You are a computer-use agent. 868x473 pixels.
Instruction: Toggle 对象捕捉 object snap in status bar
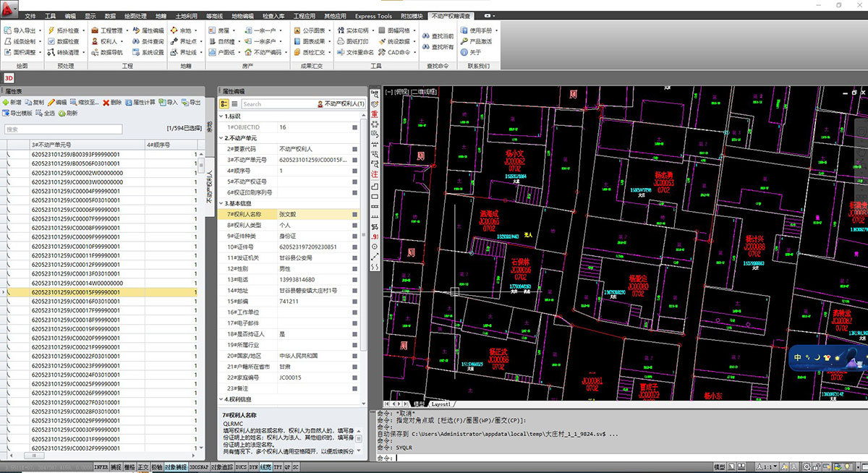coord(175,468)
